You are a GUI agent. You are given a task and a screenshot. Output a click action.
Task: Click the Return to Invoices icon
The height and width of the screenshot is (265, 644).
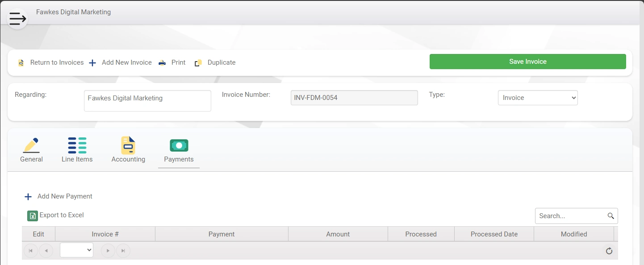coord(21,63)
